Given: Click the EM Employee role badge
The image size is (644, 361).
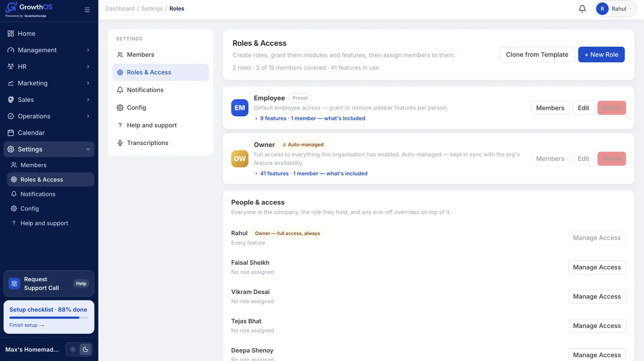Looking at the screenshot, I should click(240, 108).
